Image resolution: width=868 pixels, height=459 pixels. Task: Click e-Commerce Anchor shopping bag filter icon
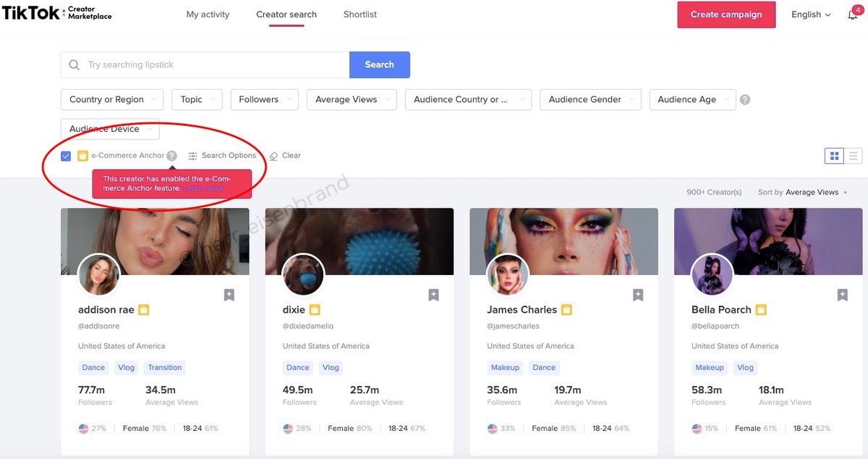click(82, 156)
